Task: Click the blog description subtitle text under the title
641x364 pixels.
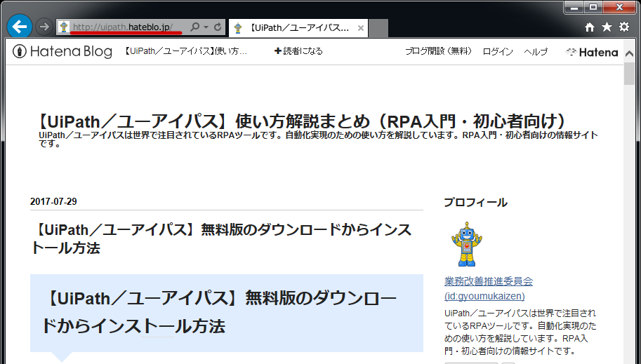Action: pos(318,139)
